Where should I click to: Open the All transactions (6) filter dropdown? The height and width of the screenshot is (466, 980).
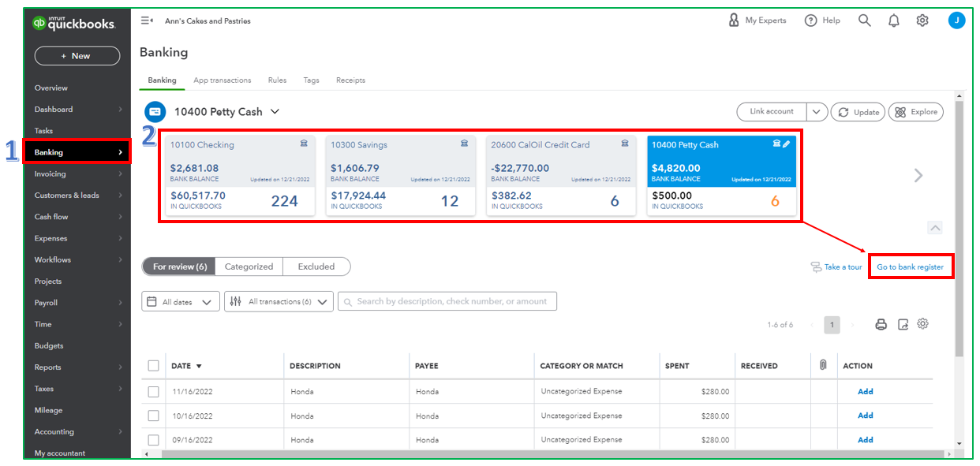tap(279, 302)
